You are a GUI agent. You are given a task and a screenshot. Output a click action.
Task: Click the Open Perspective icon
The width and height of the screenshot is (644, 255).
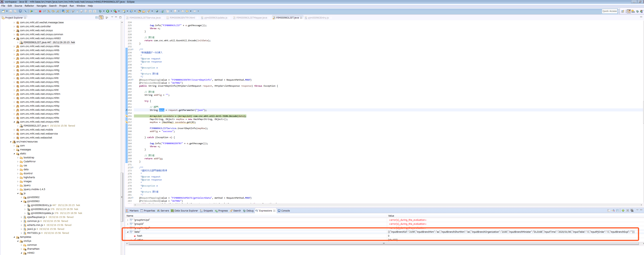(x=623, y=11)
